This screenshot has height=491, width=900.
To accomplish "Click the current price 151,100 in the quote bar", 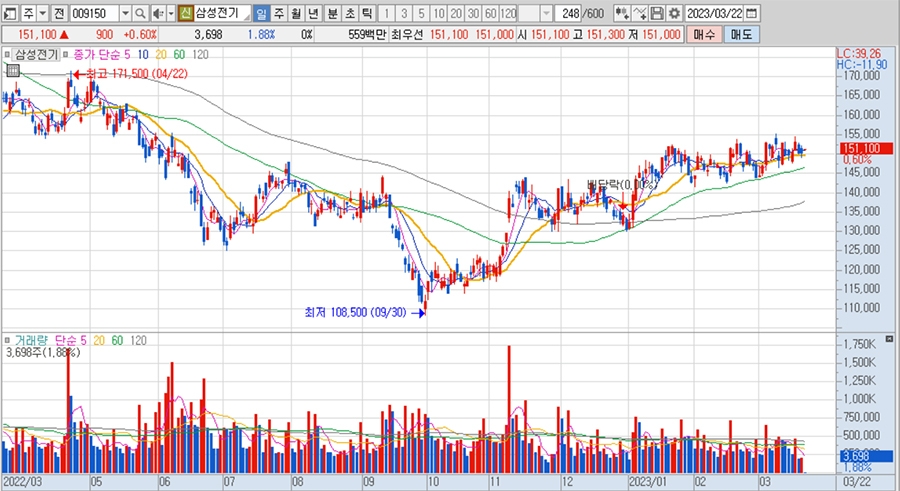I will 37,34.
